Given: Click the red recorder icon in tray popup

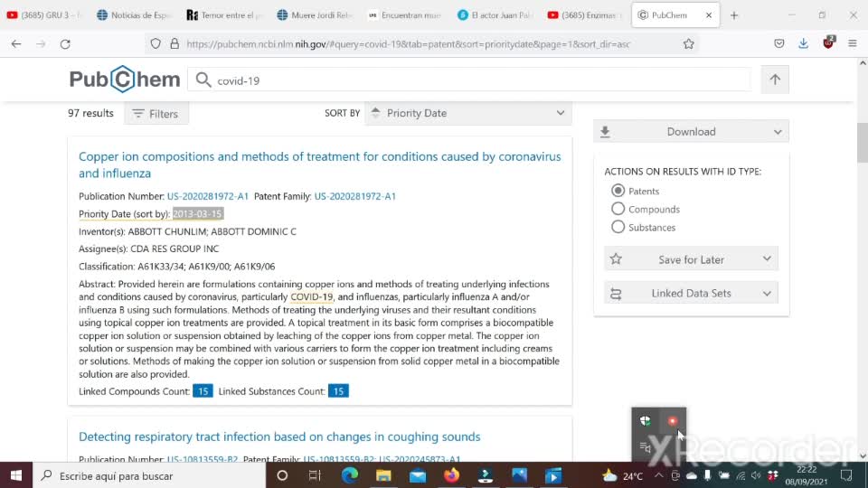Looking at the screenshot, I should click(672, 421).
